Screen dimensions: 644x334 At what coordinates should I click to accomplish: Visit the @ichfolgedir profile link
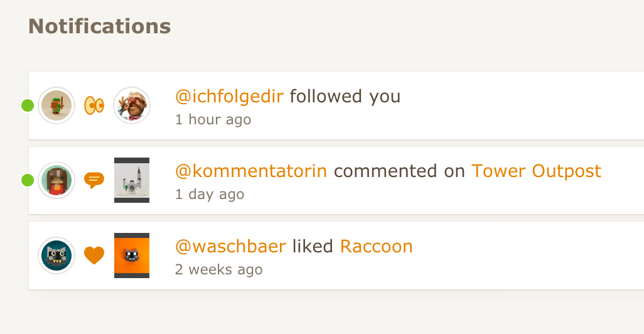pos(229,97)
